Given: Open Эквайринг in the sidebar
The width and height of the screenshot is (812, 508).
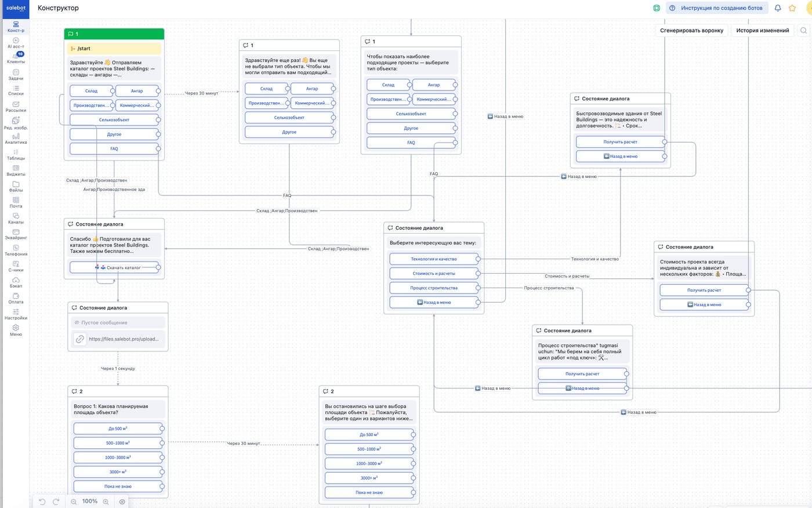Looking at the screenshot, I should [x=16, y=234].
